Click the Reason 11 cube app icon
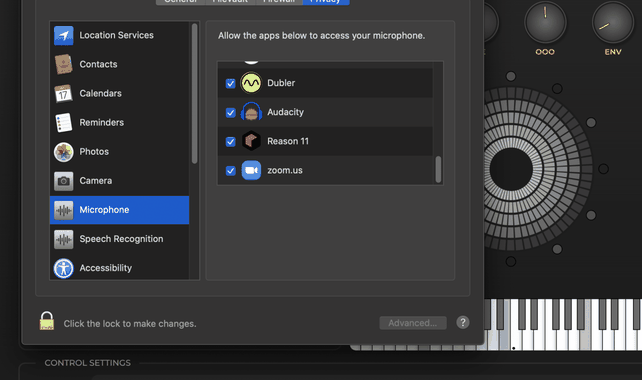 (251, 141)
